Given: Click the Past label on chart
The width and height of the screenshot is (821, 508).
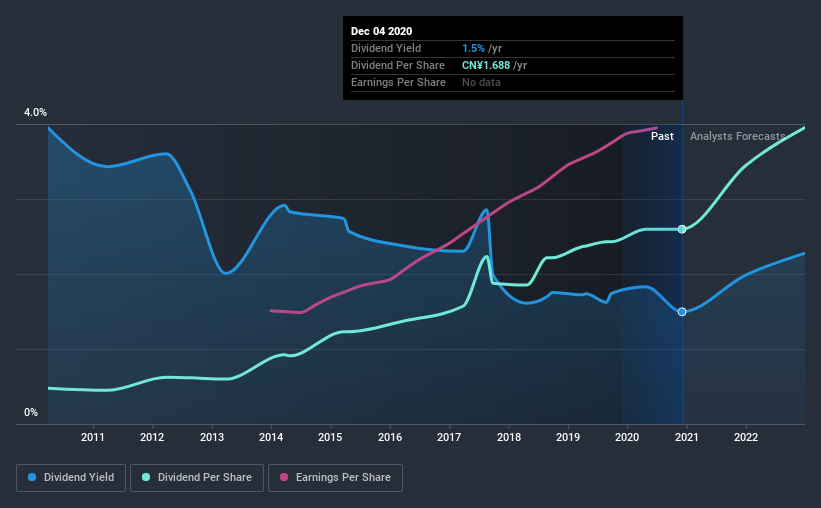Looking at the screenshot, I should (662, 136).
